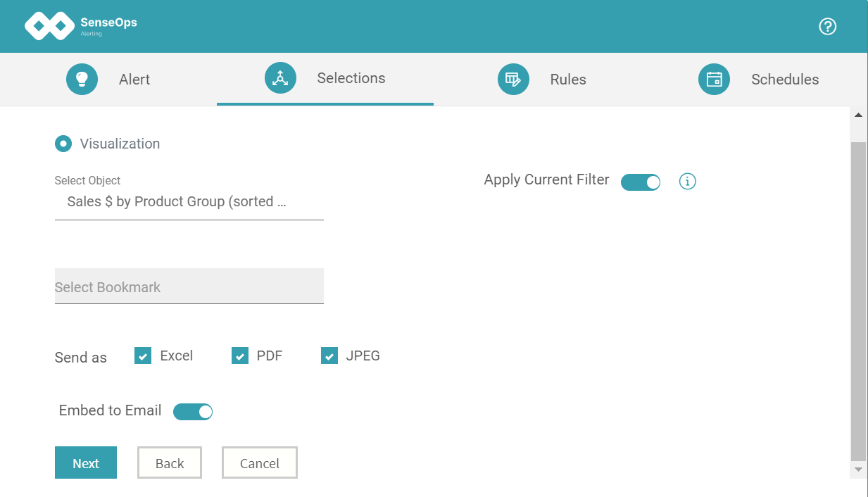Turn off Embed to Email

click(193, 411)
